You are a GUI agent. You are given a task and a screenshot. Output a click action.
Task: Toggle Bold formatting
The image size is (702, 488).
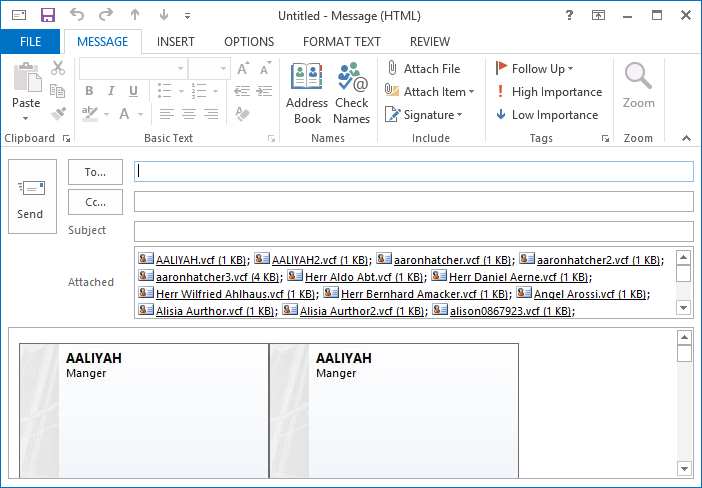(x=89, y=91)
